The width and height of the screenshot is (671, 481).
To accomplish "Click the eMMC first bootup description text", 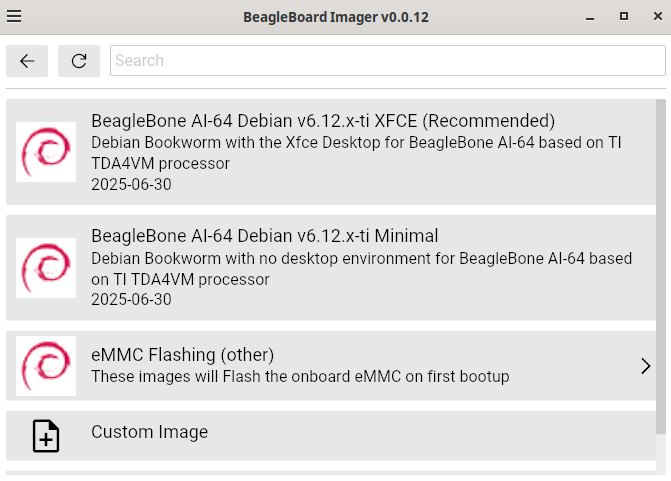I will coord(300,377).
